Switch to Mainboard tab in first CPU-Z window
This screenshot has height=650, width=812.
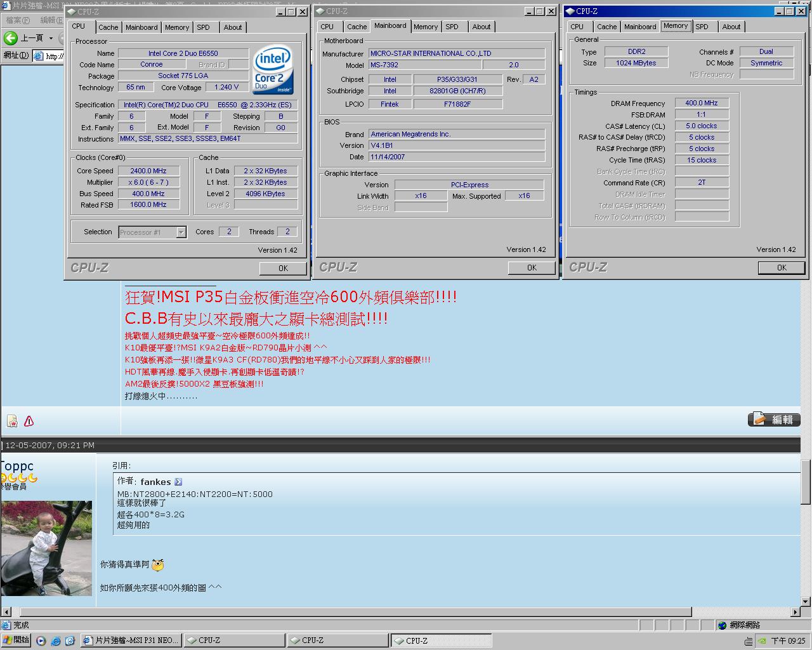141,27
